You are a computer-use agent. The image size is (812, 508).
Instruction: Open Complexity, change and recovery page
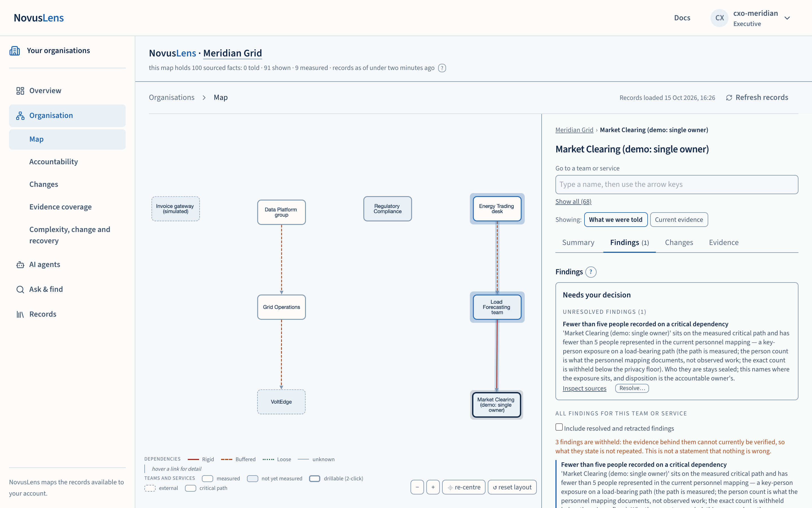click(x=67, y=235)
